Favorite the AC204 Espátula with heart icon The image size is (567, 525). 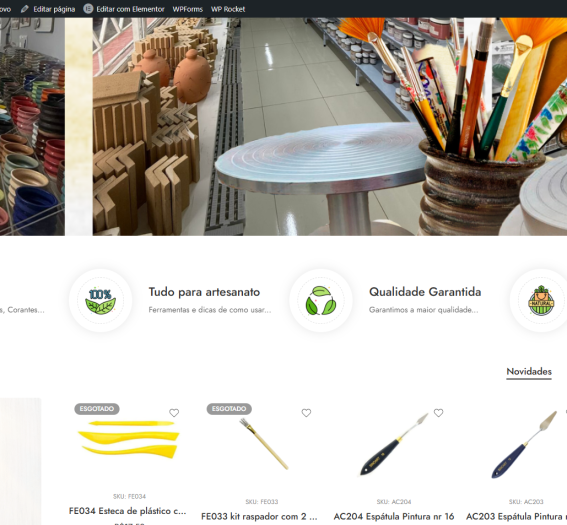pyautogui.click(x=438, y=413)
